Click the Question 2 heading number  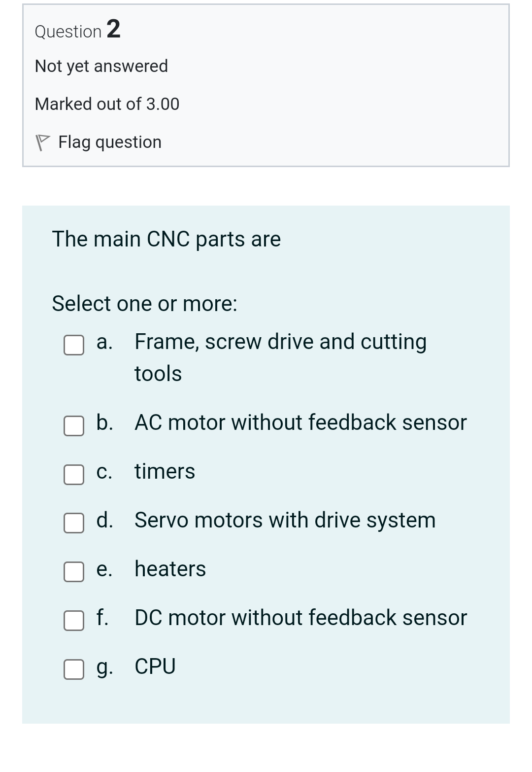[113, 29]
